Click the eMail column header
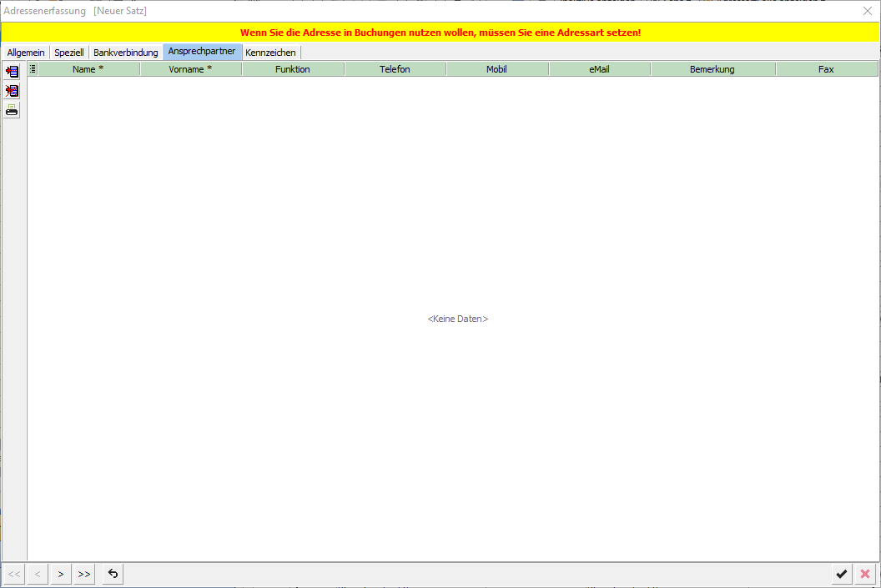 pos(599,69)
